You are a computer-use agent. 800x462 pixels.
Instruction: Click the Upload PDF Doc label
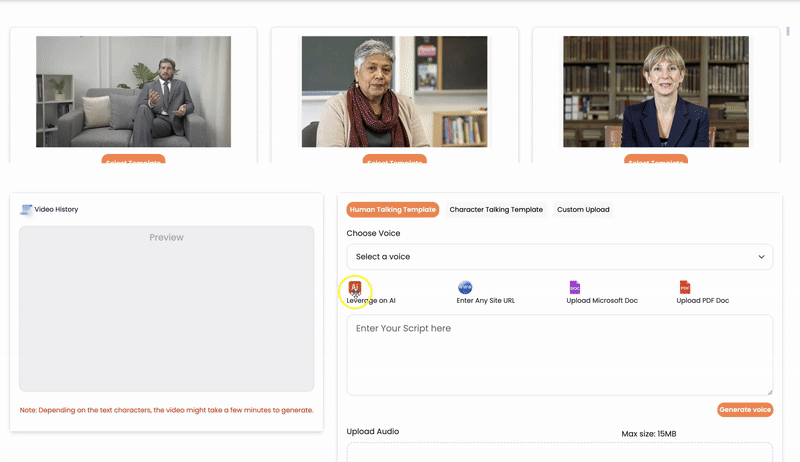pos(703,301)
